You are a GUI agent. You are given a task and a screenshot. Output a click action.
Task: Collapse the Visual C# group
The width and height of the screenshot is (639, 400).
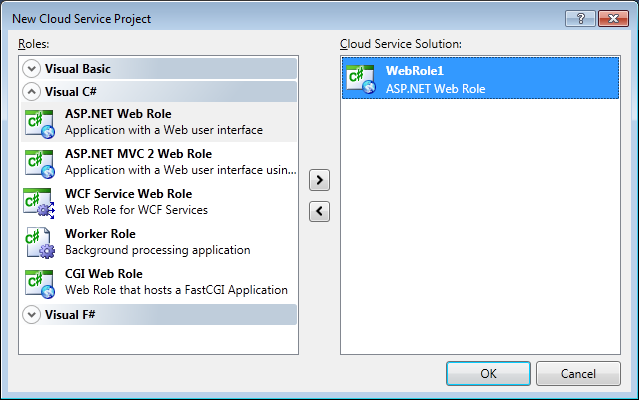(x=32, y=92)
